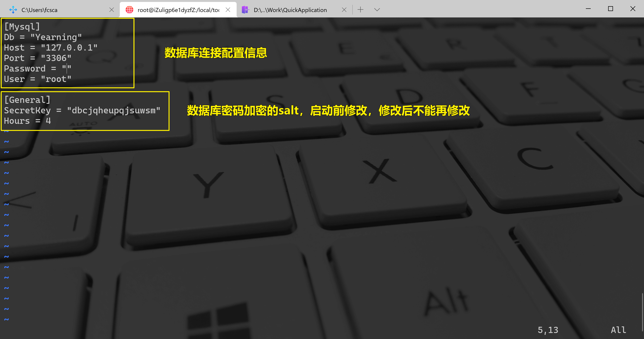644x339 pixels.
Task: Click the Hours = 4 line
Action: coord(28,121)
